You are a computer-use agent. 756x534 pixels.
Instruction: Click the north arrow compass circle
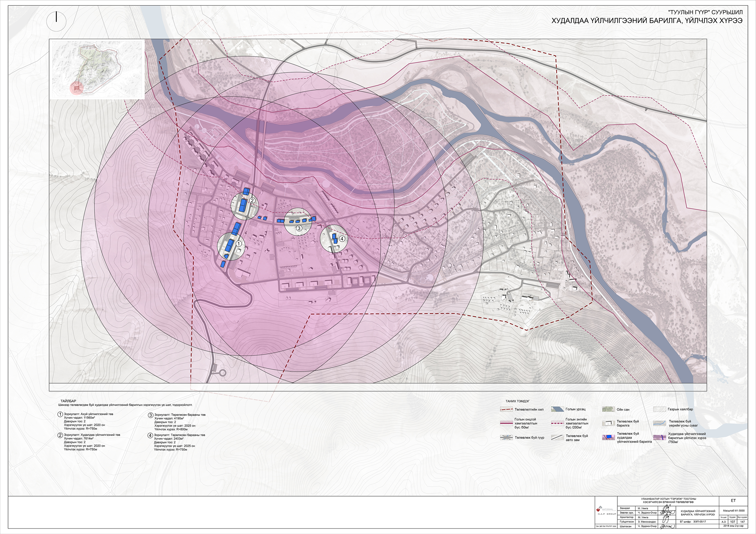pos(56,21)
